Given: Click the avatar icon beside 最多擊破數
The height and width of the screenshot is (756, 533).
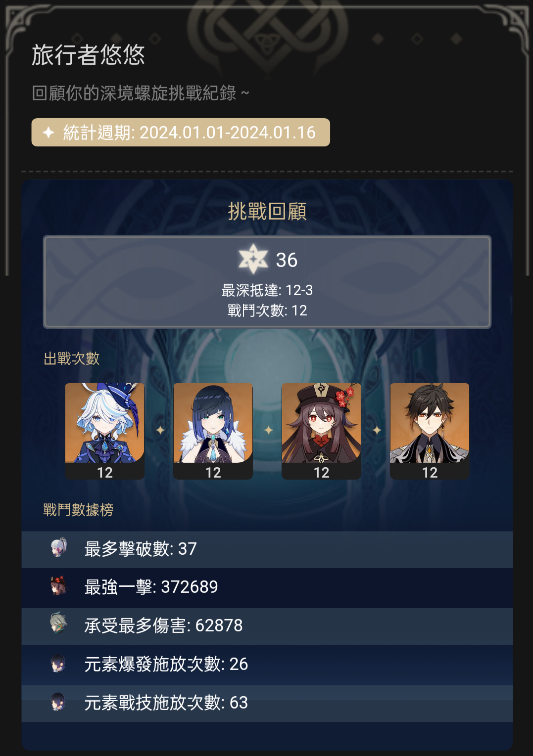Looking at the screenshot, I should click(58, 548).
